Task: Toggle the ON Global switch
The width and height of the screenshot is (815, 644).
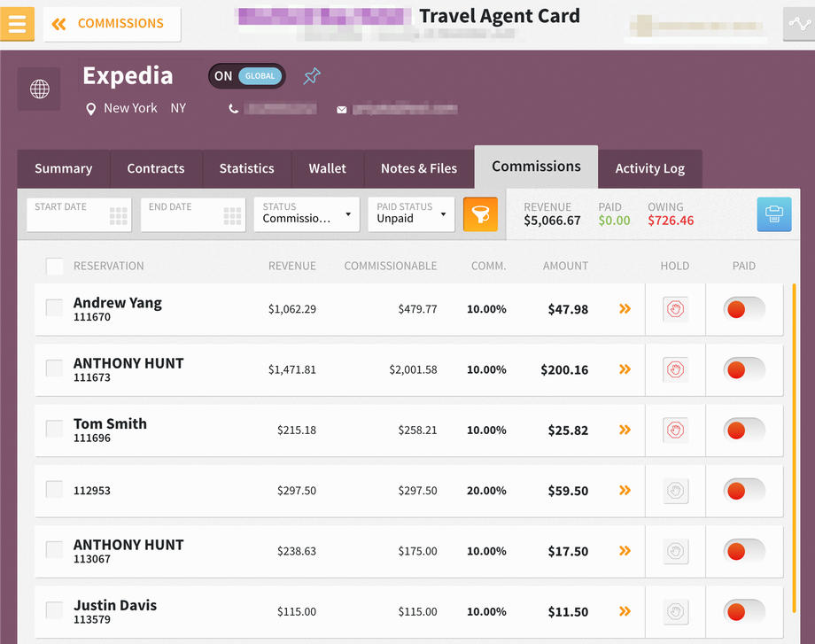Action: [x=247, y=76]
